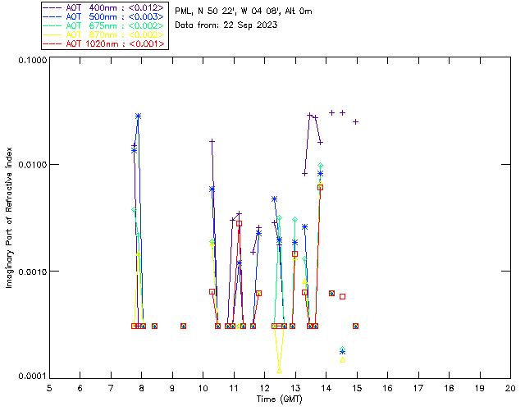Click the x-axis tick label 18
Image resolution: width=525 pixels, height=420 pixels.
(x=449, y=388)
